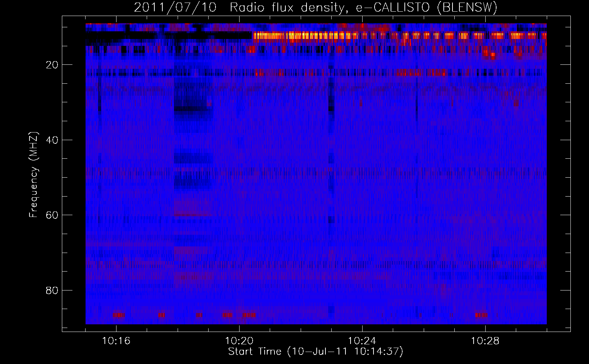Click the 80 frequency tick label
589x364 pixels.
tap(52, 290)
